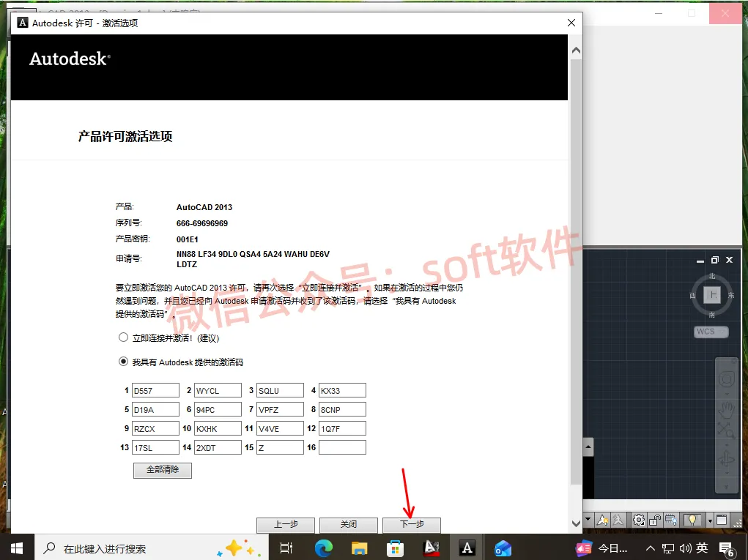This screenshot has height=560, width=748.
Task: Expand the Orbit tool dropdown arrow
Action: click(726, 474)
